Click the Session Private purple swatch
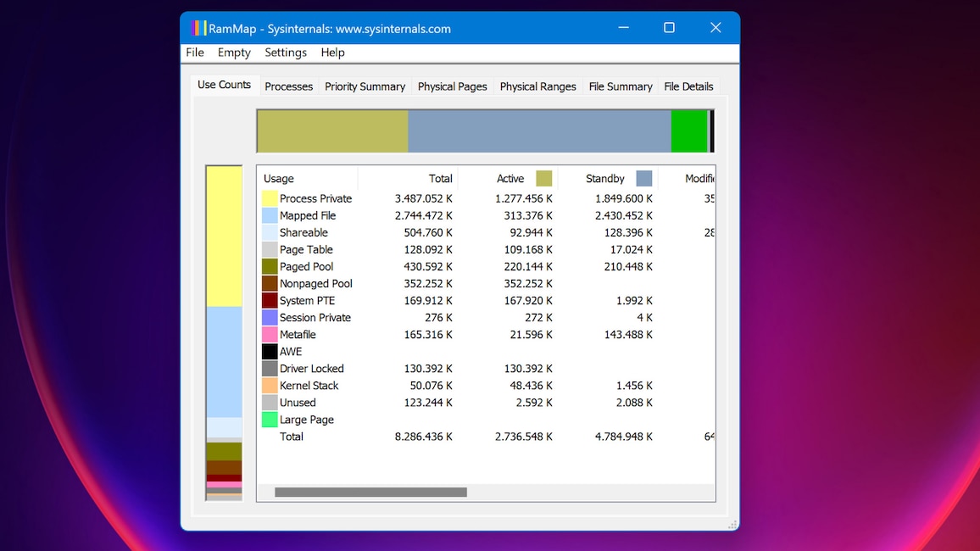The image size is (980, 551). (x=270, y=317)
